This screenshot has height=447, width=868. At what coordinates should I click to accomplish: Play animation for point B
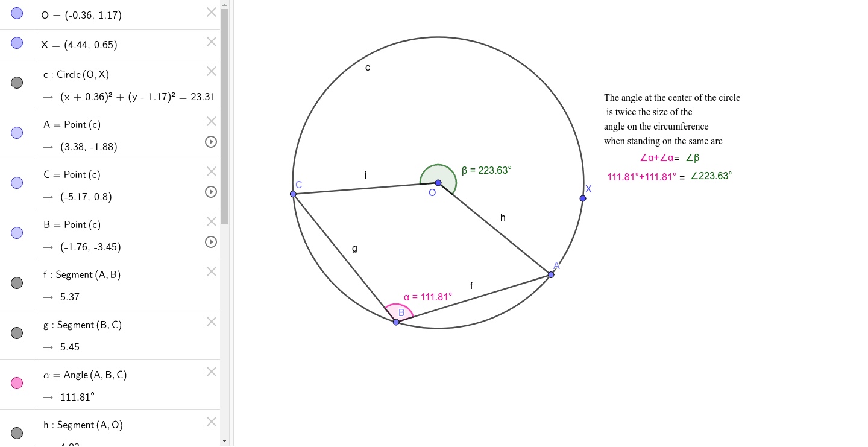211,242
